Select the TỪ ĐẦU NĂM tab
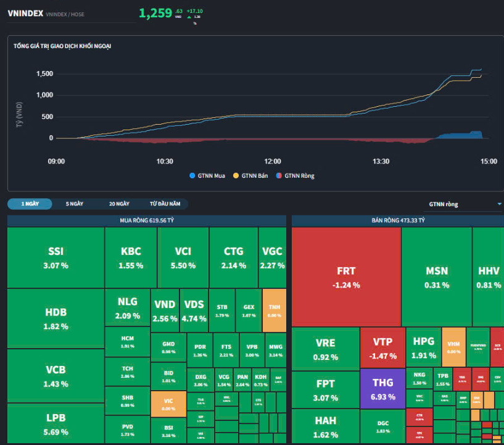Image resolution: width=504 pixels, height=445 pixels. 165,204
